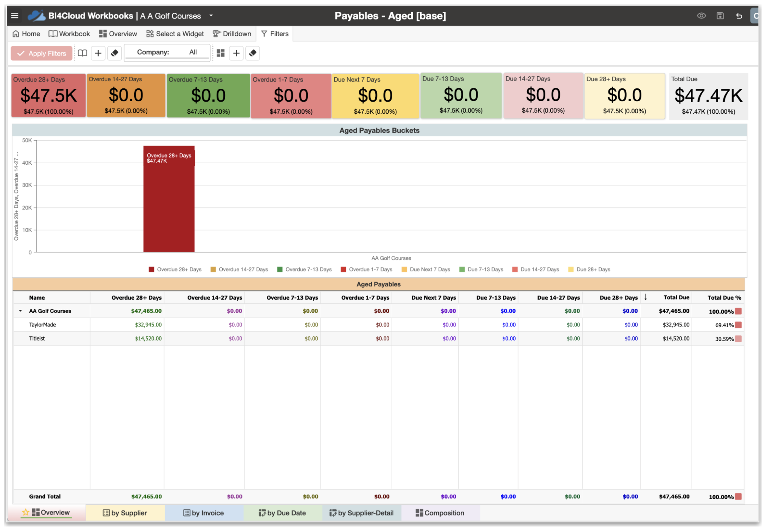Select the Total Due KPI card
The width and height of the screenshot is (765, 532).
pos(708,96)
